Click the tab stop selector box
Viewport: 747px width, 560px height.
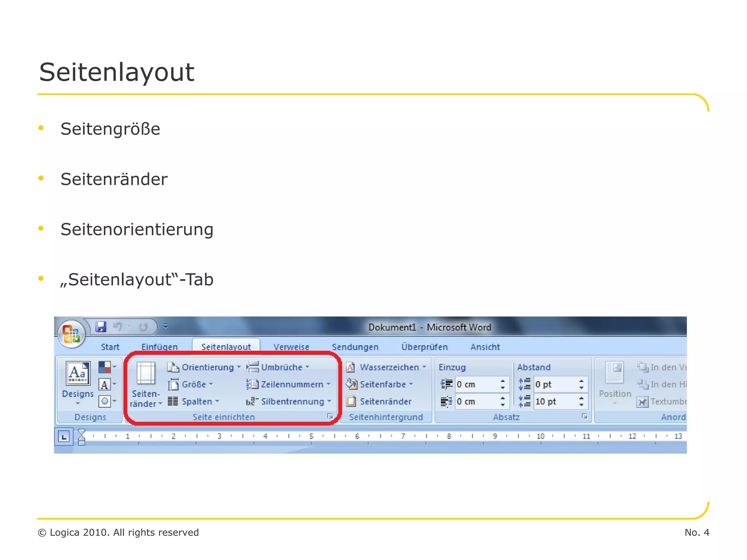64,436
